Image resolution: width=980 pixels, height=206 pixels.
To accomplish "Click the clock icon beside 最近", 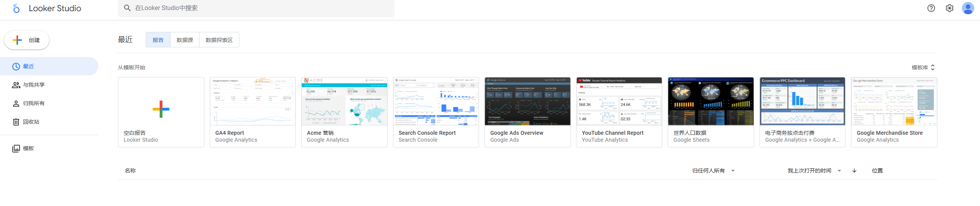I will tap(16, 67).
